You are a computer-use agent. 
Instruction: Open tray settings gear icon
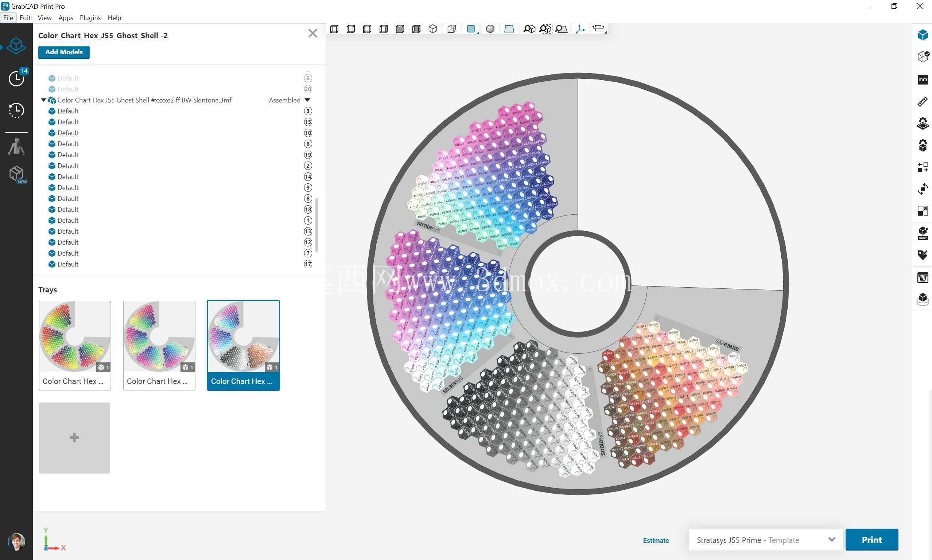coord(923,123)
